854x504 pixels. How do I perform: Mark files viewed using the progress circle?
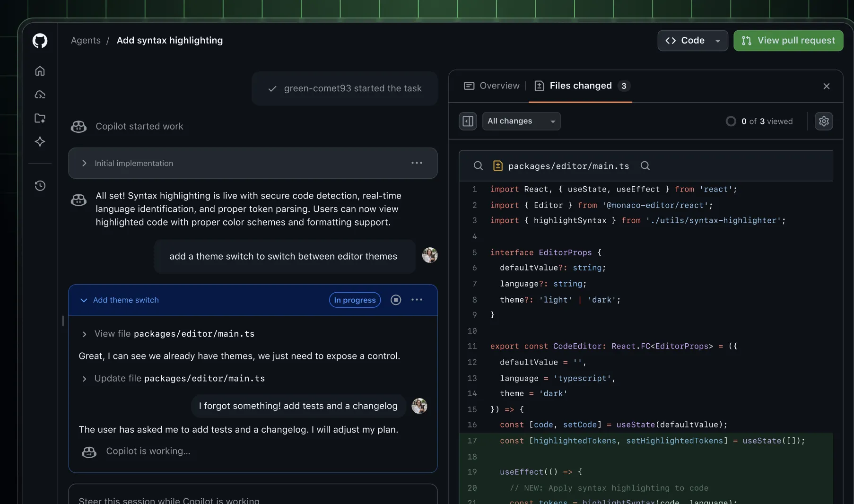[x=731, y=122]
